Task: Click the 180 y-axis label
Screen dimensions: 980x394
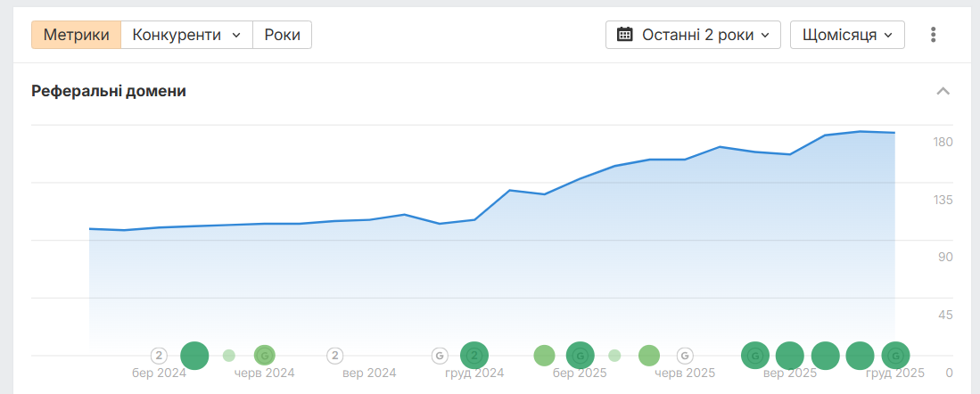Action: coord(943,143)
